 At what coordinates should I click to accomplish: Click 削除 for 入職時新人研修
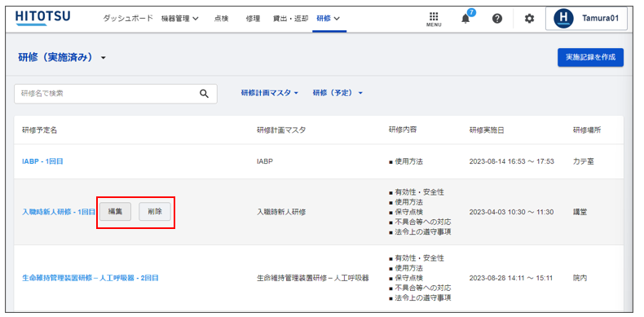click(x=154, y=212)
